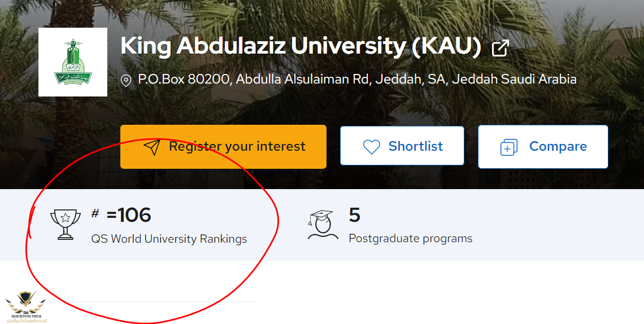The width and height of the screenshot is (644, 324).
Task: Click the trophy rankings icon
Action: tap(66, 224)
